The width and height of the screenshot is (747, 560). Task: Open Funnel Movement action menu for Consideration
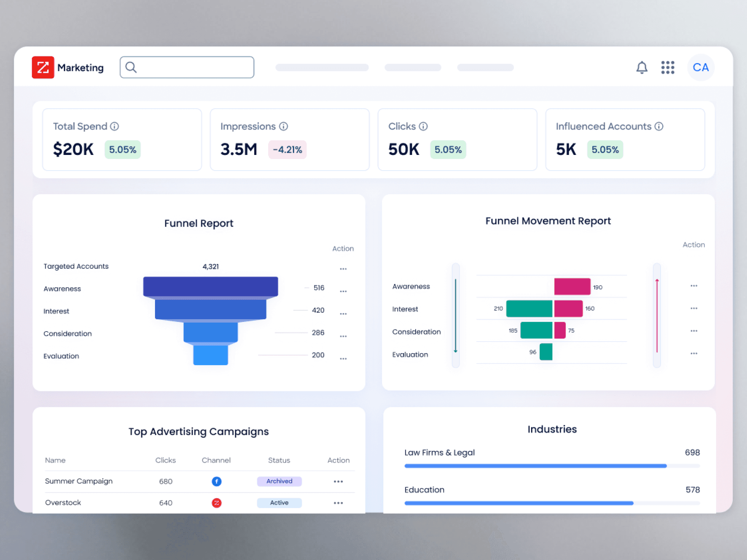(694, 331)
